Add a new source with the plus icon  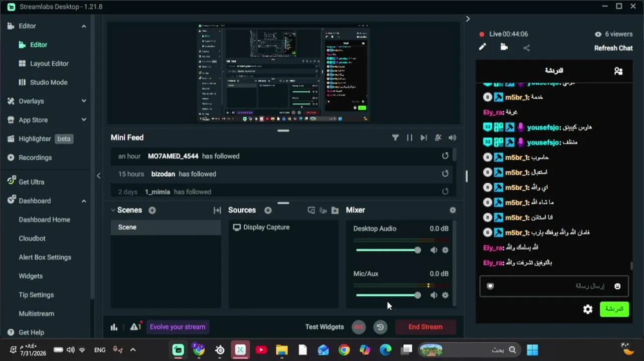click(x=268, y=210)
